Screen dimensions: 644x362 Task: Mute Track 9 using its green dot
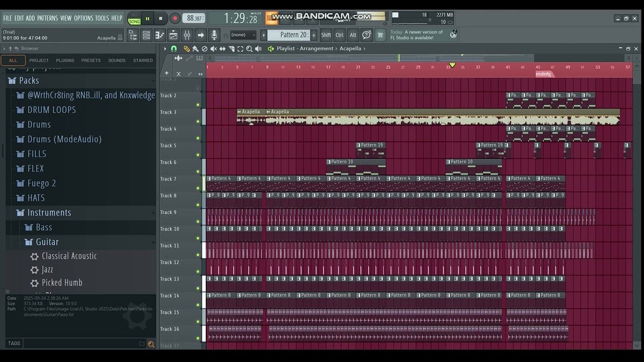pyautogui.click(x=198, y=221)
